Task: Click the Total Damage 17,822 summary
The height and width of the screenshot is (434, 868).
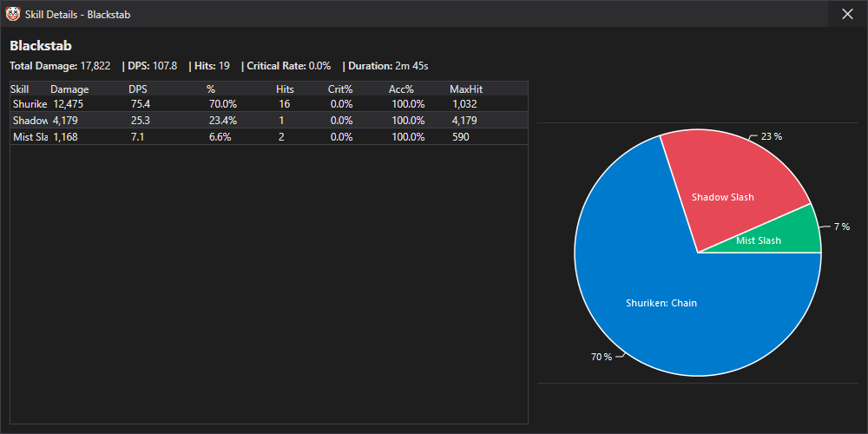Action: [x=61, y=67]
